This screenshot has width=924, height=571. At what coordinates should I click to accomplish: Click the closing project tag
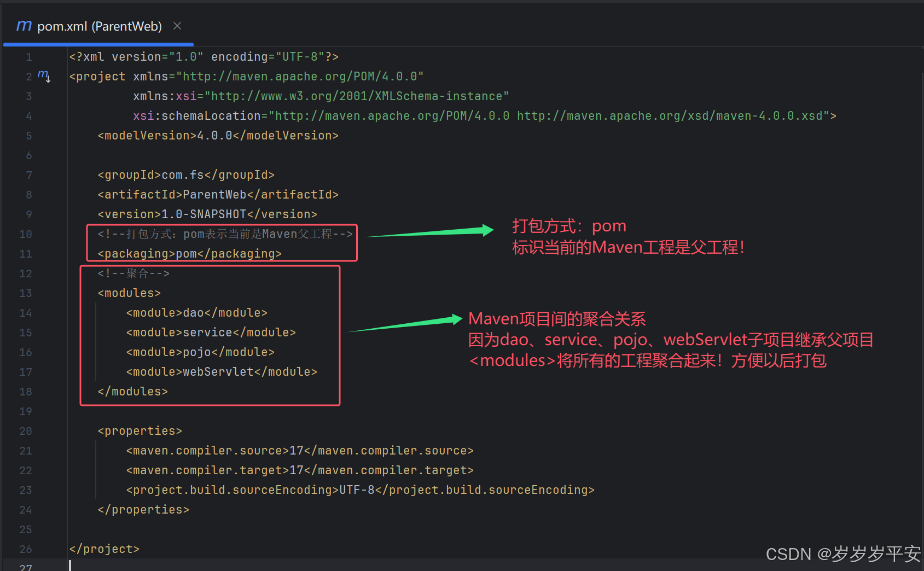pyautogui.click(x=104, y=549)
